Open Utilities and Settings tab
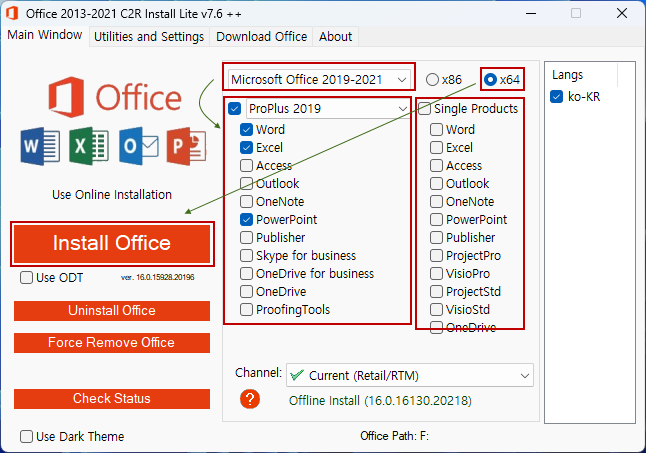Screen dimensions: 646x453 pos(149,37)
